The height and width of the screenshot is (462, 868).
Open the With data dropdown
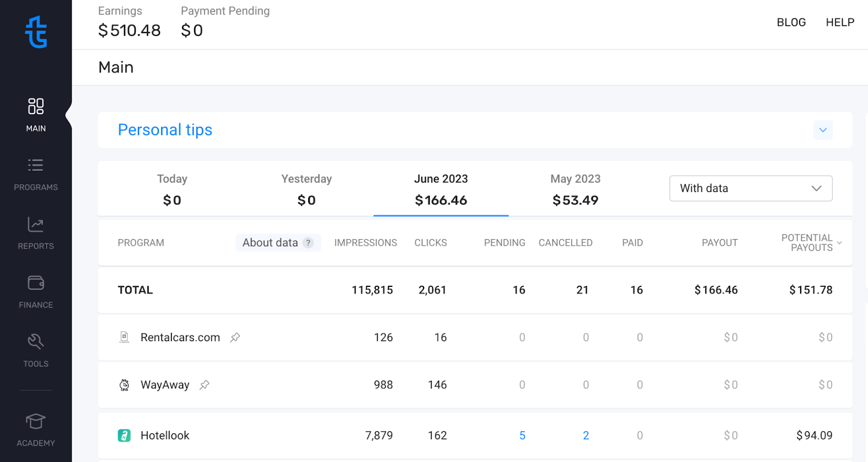(750, 188)
